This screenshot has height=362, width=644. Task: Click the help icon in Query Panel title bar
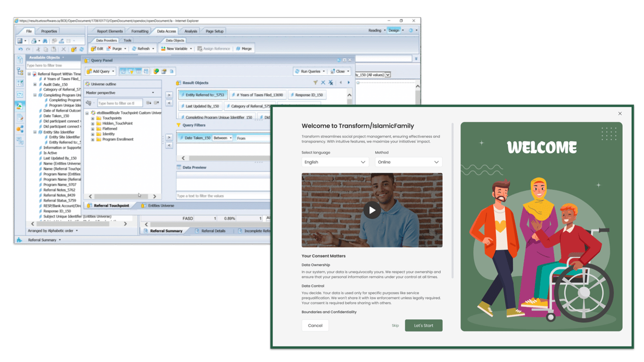[339, 60]
